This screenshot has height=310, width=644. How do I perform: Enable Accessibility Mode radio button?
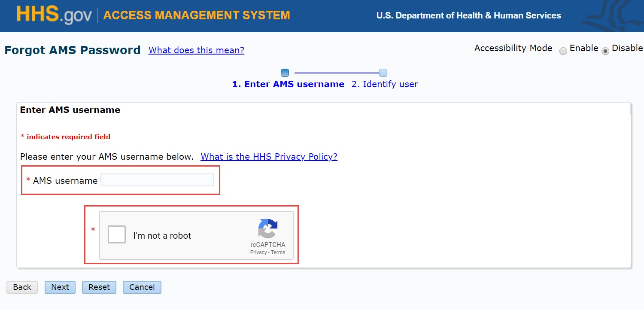click(563, 51)
